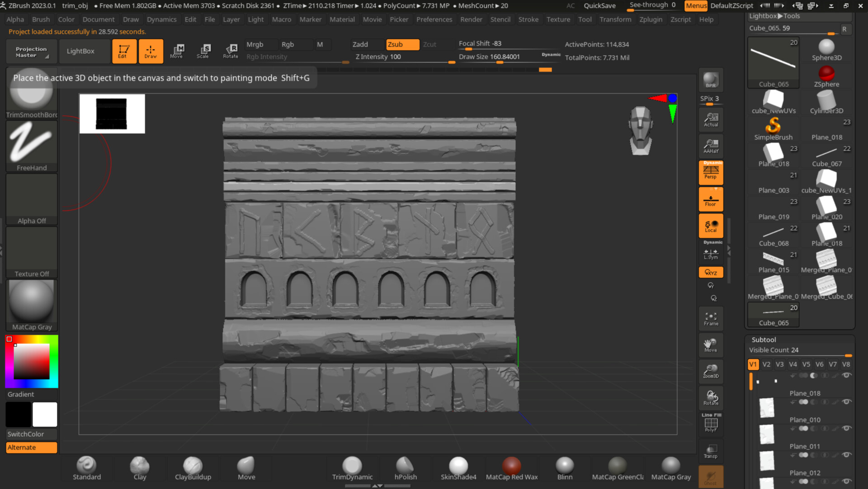This screenshot has height=489, width=868.
Task: Open the FreeHand stroke picker
Action: pos(32,146)
